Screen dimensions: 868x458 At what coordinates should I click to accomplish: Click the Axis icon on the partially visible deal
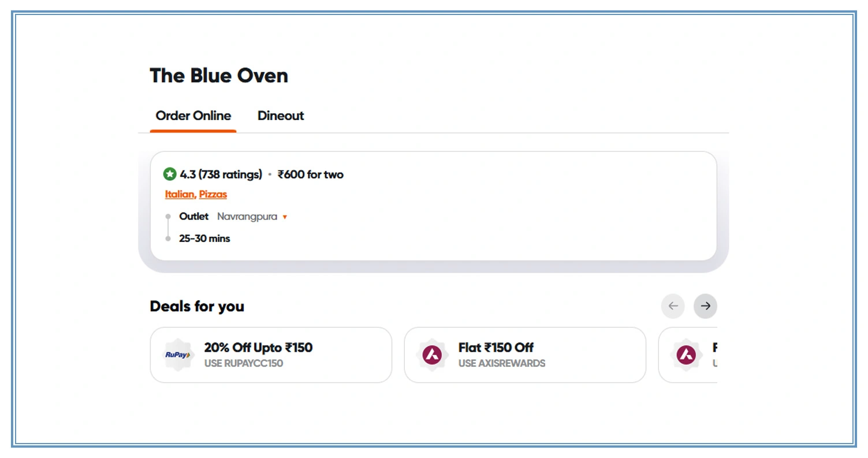point(685,355)
